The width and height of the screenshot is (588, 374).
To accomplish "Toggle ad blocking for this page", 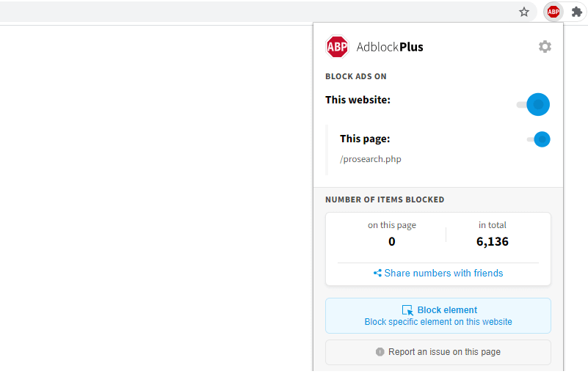I will 538,139.
